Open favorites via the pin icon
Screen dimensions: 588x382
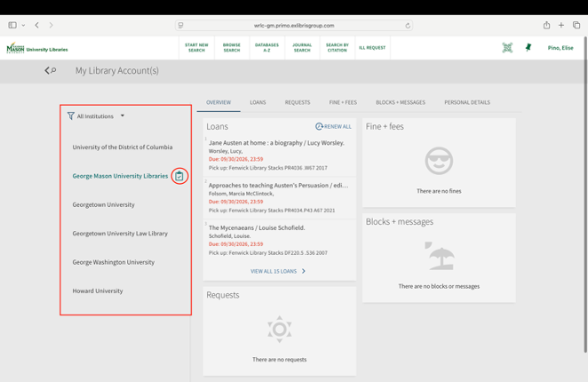pos(528,47)
